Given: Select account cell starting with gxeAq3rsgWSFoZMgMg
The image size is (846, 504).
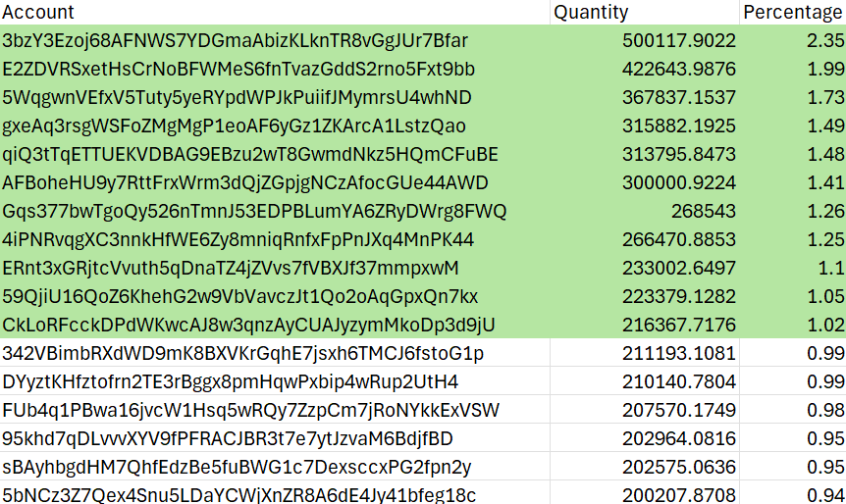Looking at the screenshot, I should (275, 126).
